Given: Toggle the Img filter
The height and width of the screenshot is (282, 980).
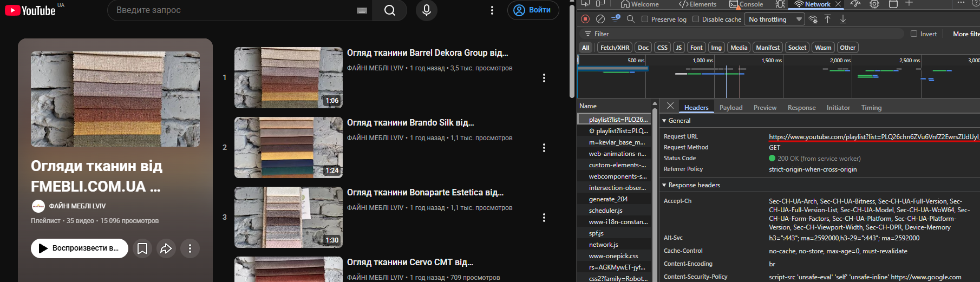Looking at the screenshot, I should 716,48.
